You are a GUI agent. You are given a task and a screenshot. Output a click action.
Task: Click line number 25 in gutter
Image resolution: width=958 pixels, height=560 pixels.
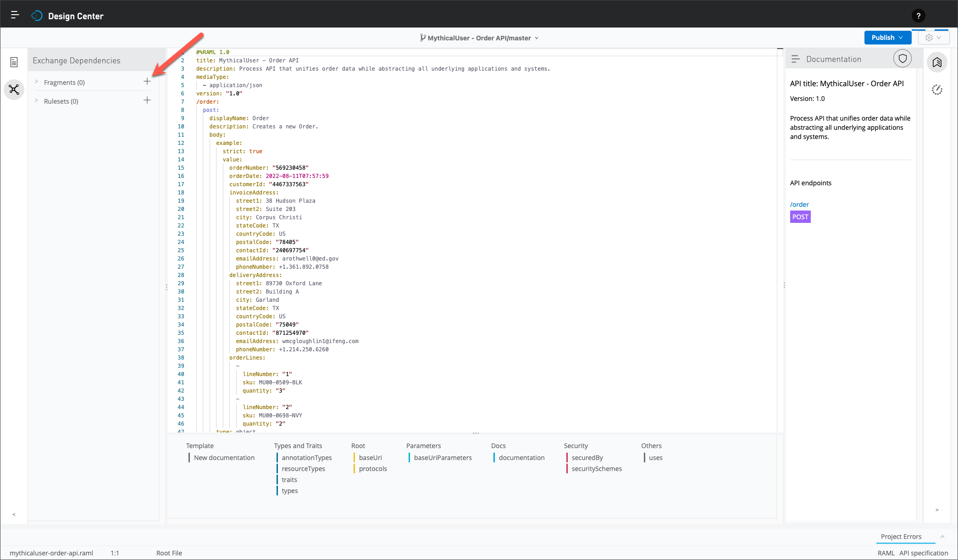click(x=181, y=250)
